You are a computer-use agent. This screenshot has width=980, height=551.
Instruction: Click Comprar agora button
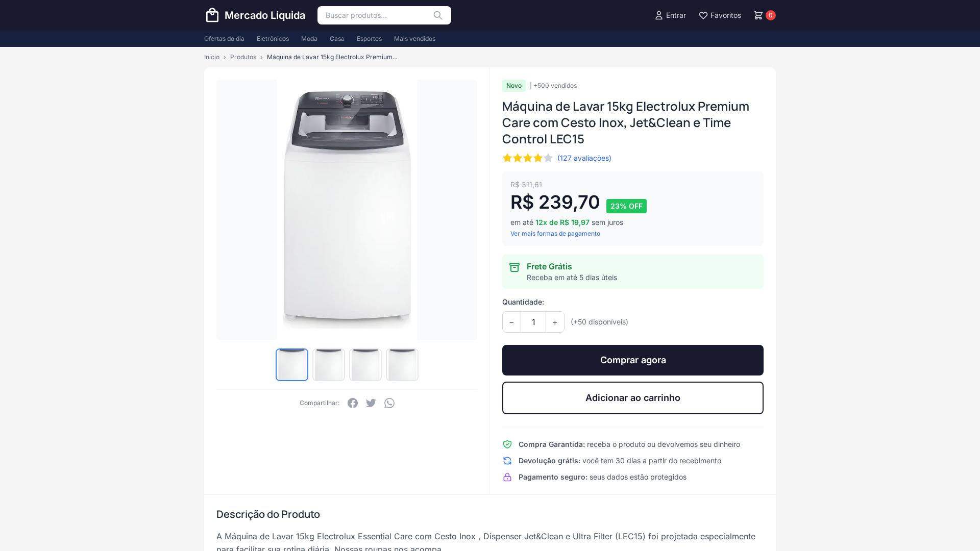tap(633, 360)
